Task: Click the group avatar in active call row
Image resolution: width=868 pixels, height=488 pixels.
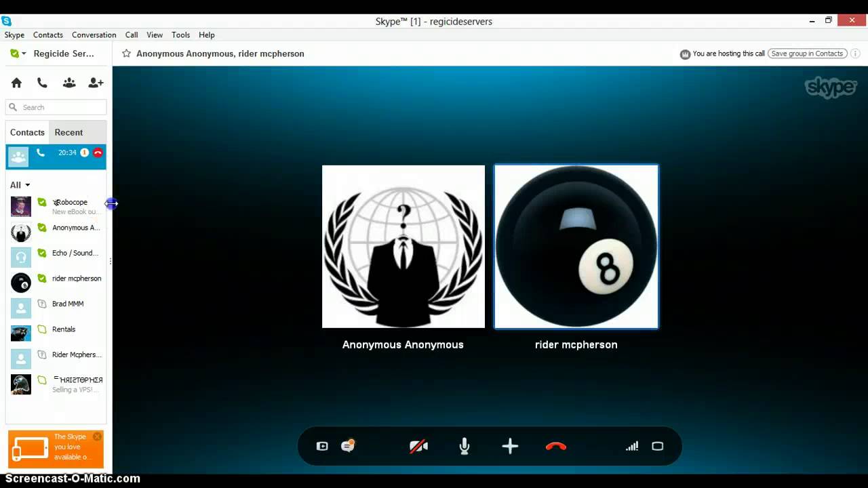Action: coord(18,157)
